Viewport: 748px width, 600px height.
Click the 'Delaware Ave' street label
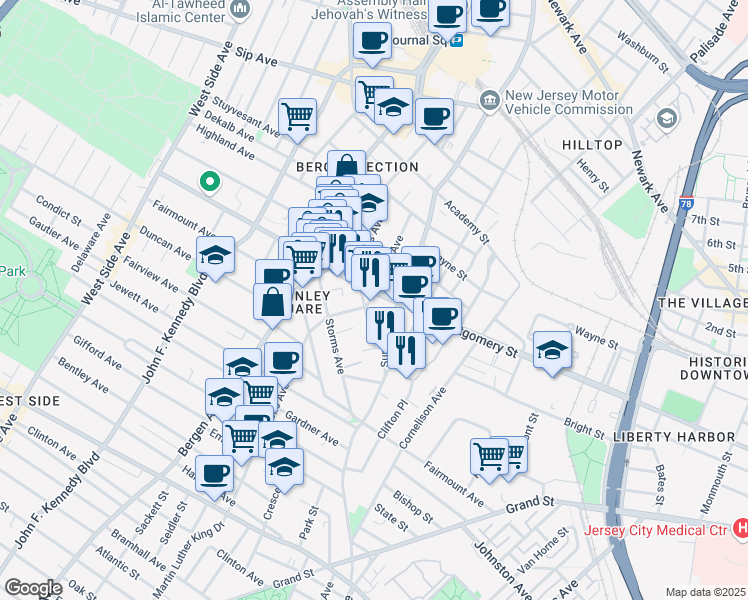91,243
